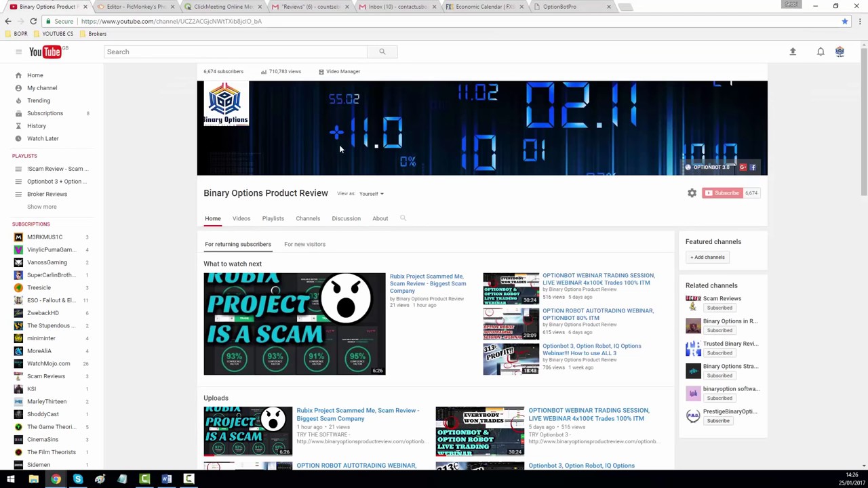Screen dimensions: 868x488
Task: Open the YOUTUBE CS bookmark folder
Action: [54, 34]
